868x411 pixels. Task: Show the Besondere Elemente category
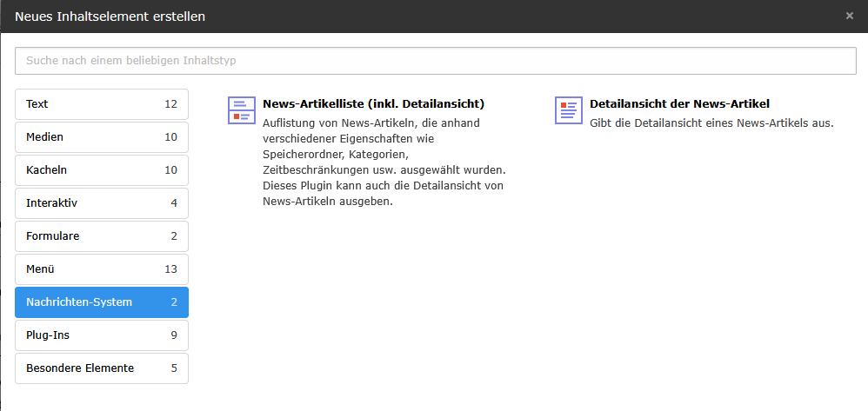click(101, 368)
